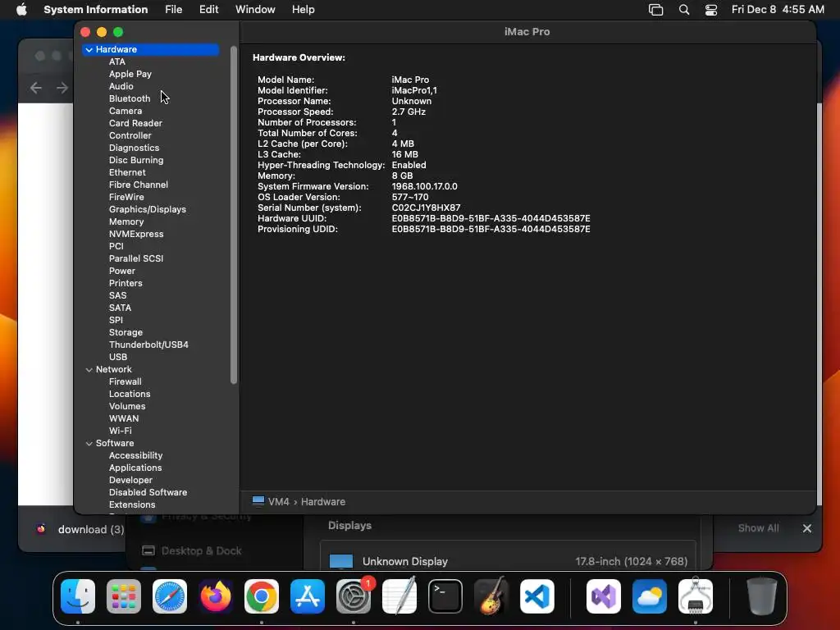Close the downloads bar with the X

pyautogui.click(x=807, y=528)
